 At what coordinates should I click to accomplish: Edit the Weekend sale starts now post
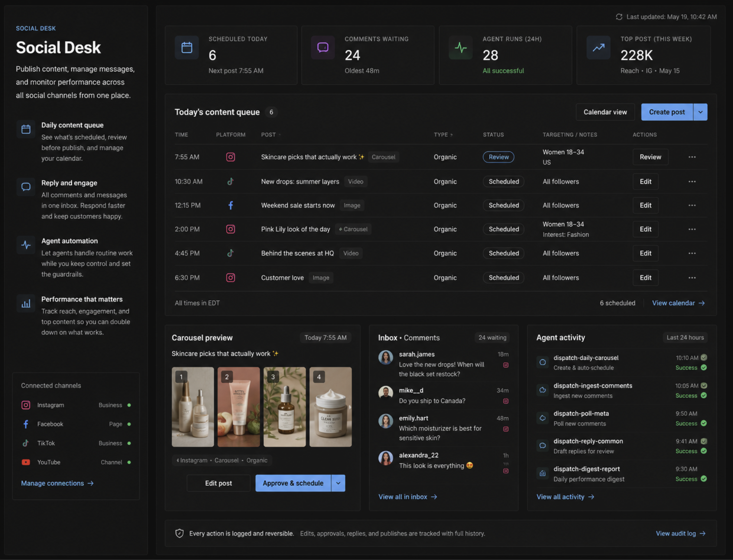pos(646,205)
